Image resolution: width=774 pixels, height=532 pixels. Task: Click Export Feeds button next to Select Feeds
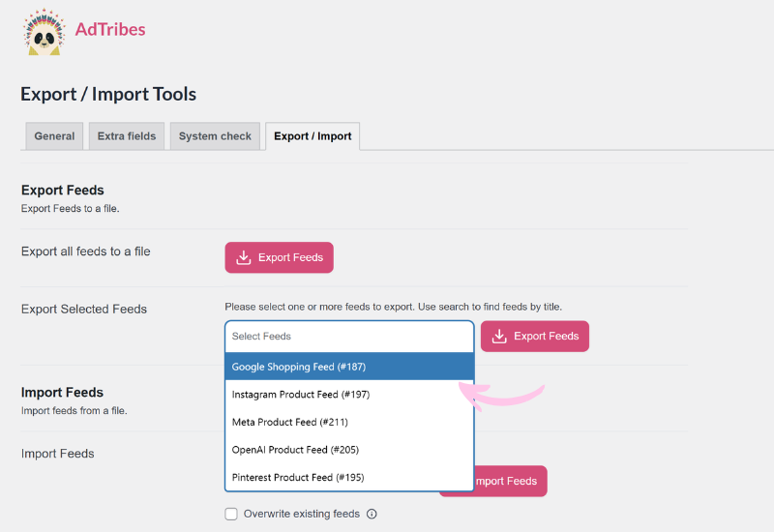[535, 336]
